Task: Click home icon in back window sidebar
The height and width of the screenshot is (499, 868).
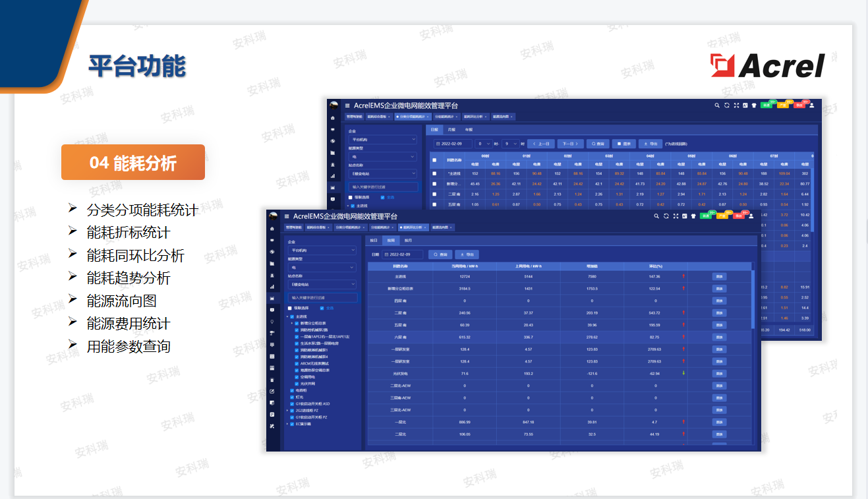Action: coord(333,118)
